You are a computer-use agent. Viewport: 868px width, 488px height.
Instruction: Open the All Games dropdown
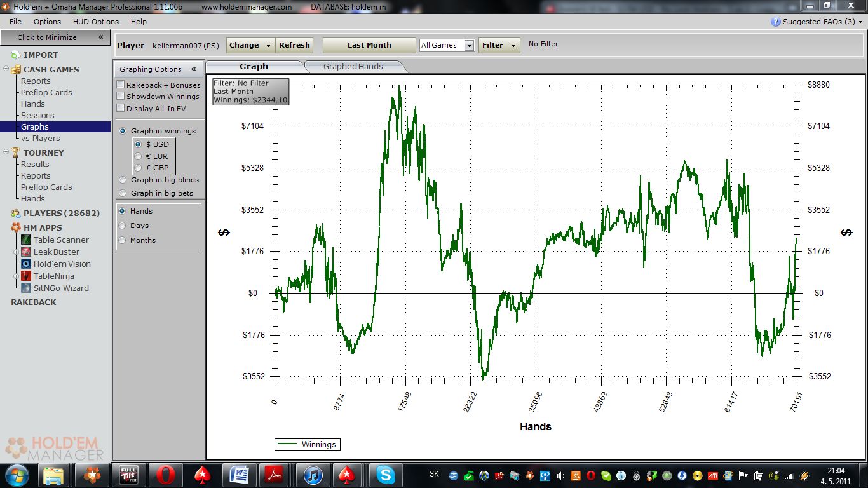tap(469, 46)
